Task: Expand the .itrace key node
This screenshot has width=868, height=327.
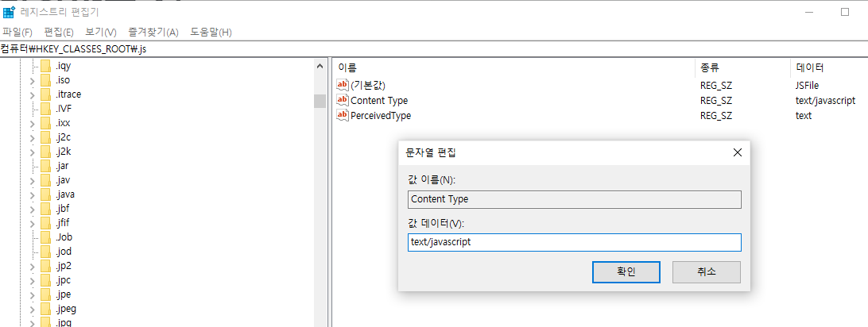Action: tap(32, 94)
